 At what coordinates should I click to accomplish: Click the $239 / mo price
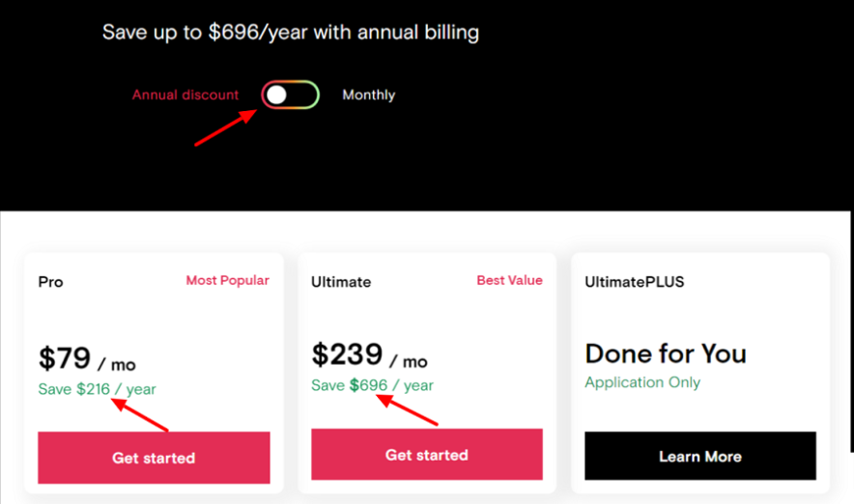click(x=369, y=355)
